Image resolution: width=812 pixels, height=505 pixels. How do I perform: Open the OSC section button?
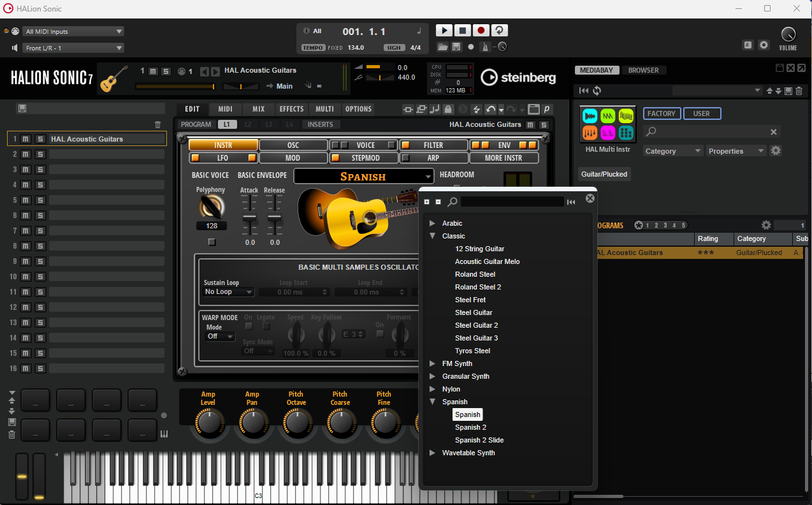(x=293, y=145)
